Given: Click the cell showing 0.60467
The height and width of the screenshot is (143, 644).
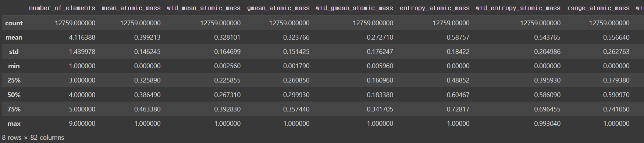Looking at the screenshot, I should (x=458, y=95).
